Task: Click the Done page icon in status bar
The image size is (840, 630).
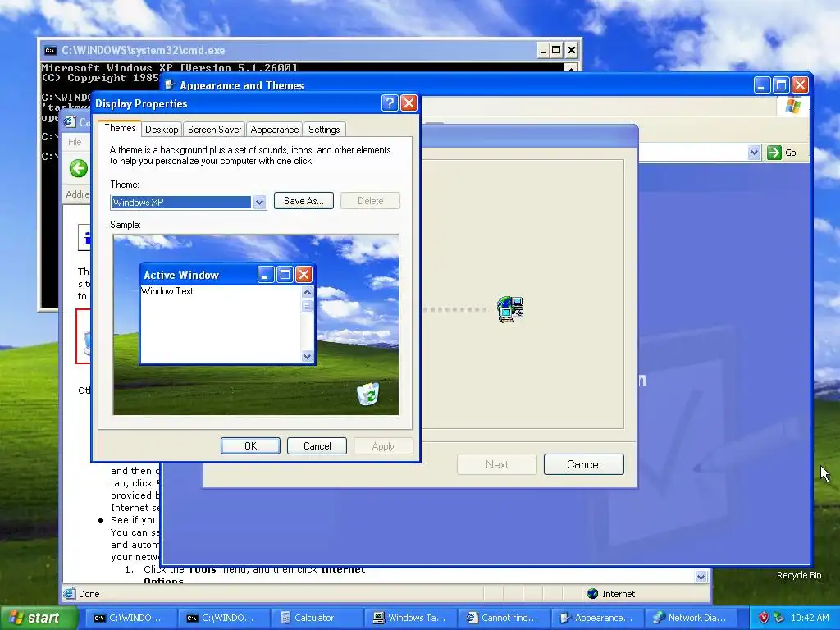Action: pyautogui.click(x=70, y=594)
